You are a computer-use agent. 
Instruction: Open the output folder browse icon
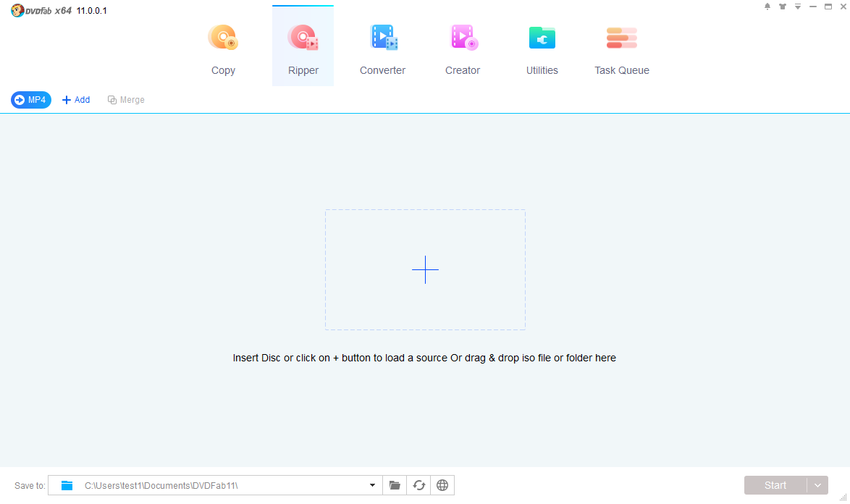[395, 485]
